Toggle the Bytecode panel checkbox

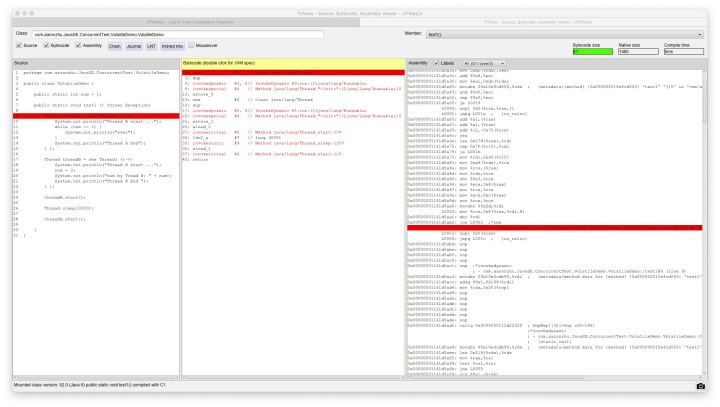(x=46, y=45)
